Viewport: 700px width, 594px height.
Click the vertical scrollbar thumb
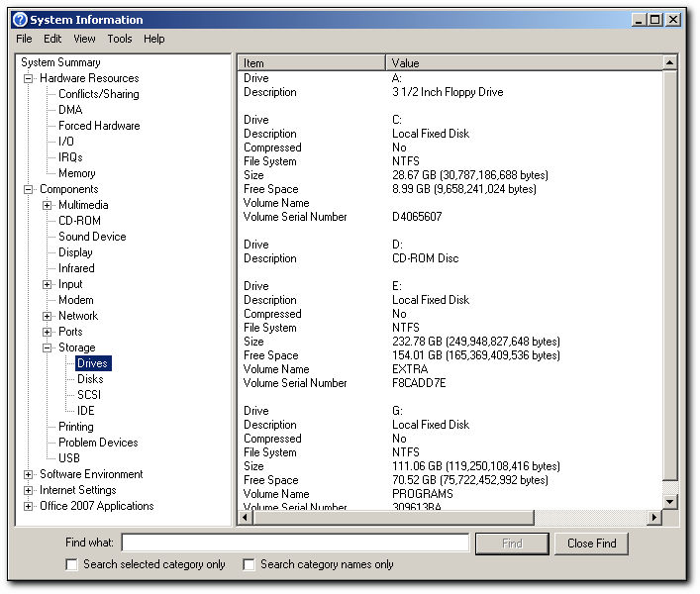pos(669,275)
